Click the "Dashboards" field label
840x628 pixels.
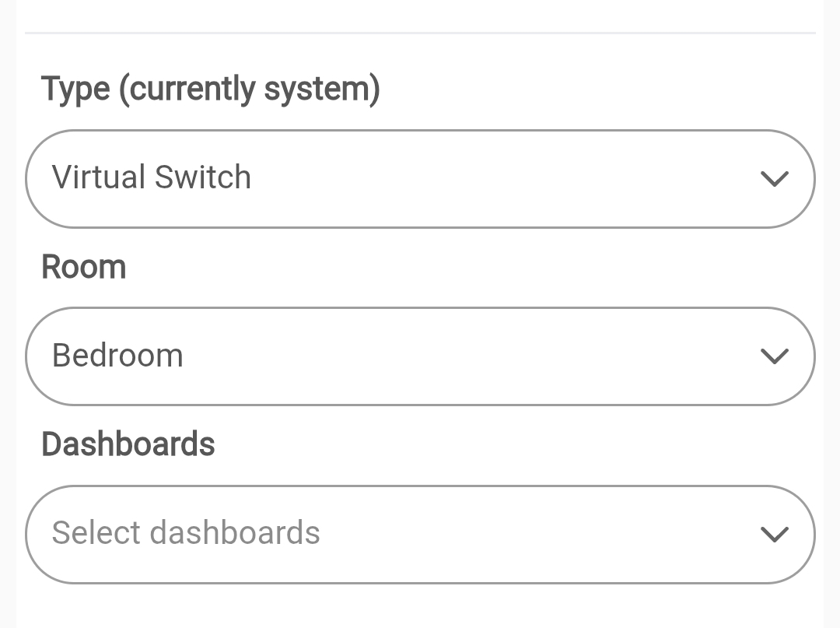(x=128, y=444)
